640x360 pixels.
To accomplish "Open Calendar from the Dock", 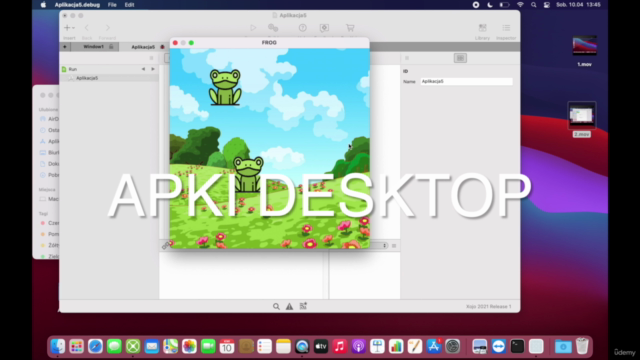I will tap(227, 347).
